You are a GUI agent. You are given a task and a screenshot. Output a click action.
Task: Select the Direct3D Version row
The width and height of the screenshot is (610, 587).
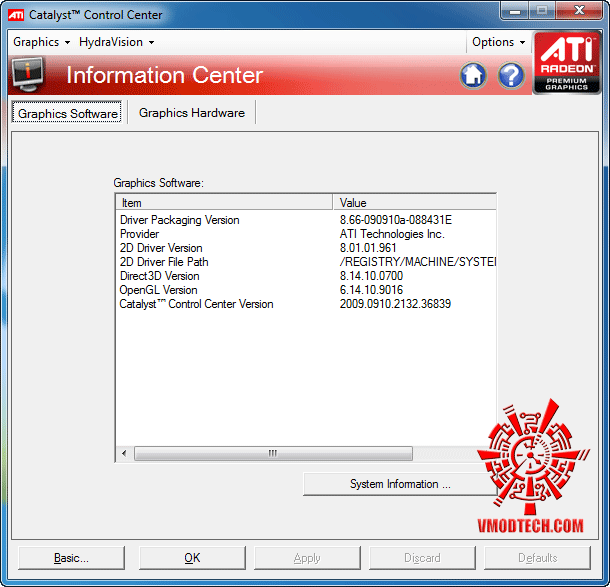[x=306, y=276]
